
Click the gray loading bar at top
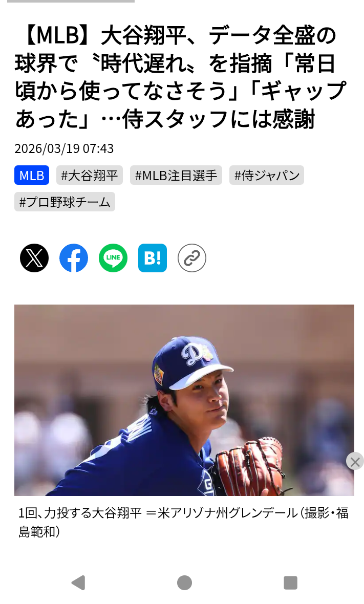(71, 1)
